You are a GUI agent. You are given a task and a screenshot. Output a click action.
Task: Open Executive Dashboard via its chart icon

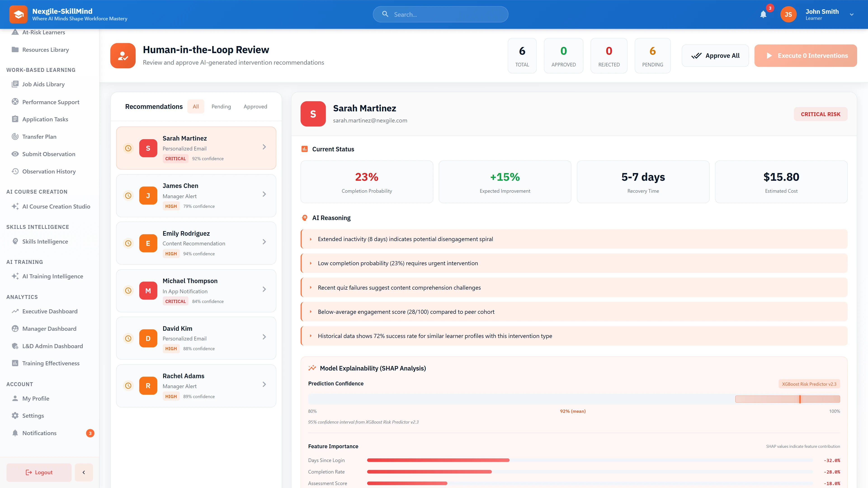(x=15, y=311)
